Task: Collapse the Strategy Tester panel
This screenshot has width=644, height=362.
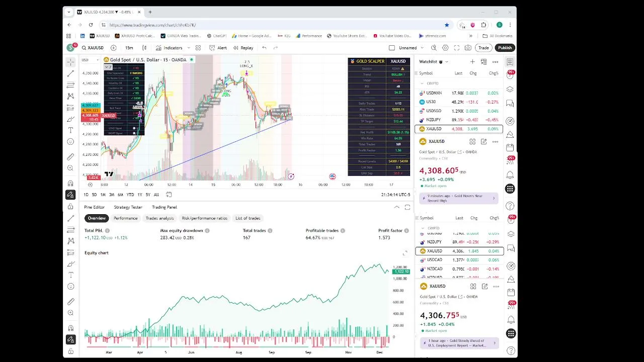Action: pyautogui.click(x=397, y=207)
